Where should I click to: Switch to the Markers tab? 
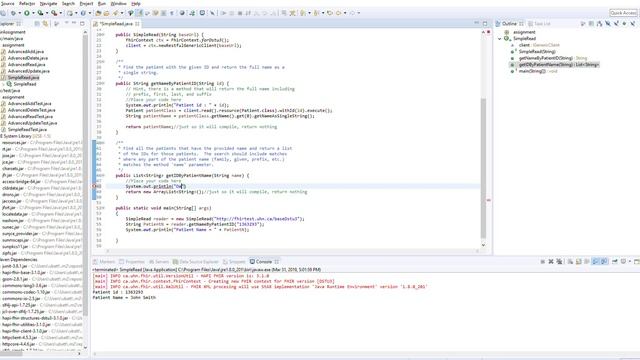coord(104,262)
